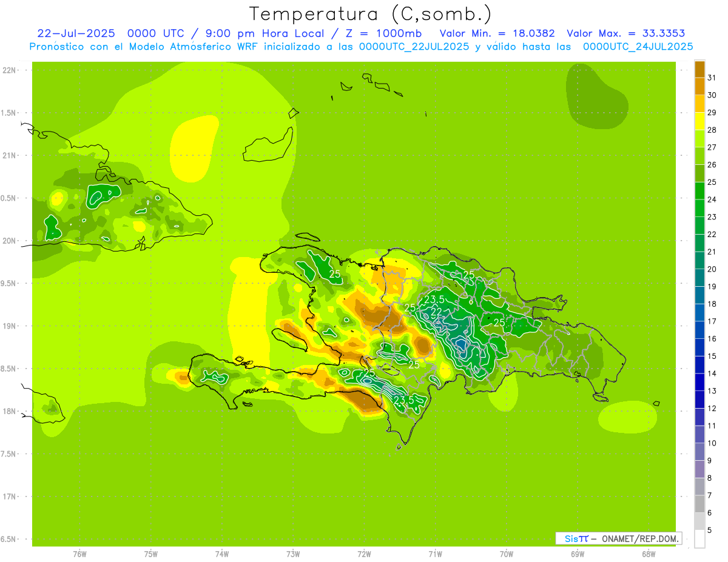Click the '73W' longitude axis label
This screenshot has width=728, height=562.
[293, 554]
